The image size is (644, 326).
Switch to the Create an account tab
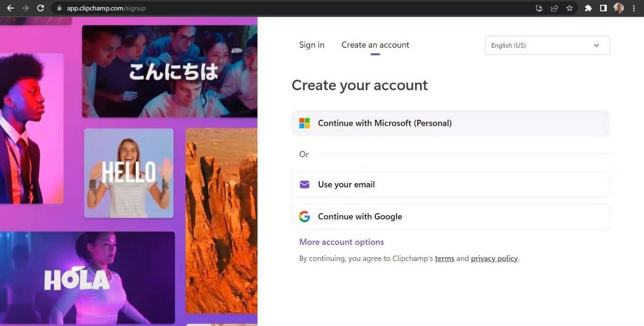(x=375, y=45)
